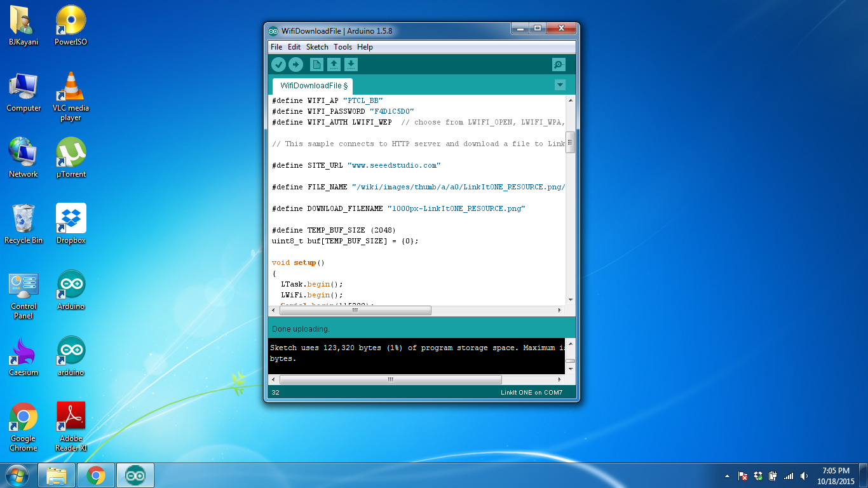The height and width of the screenshot is (488, 868).
Task: Click the Arduino taskbar button
Action: 135,475
